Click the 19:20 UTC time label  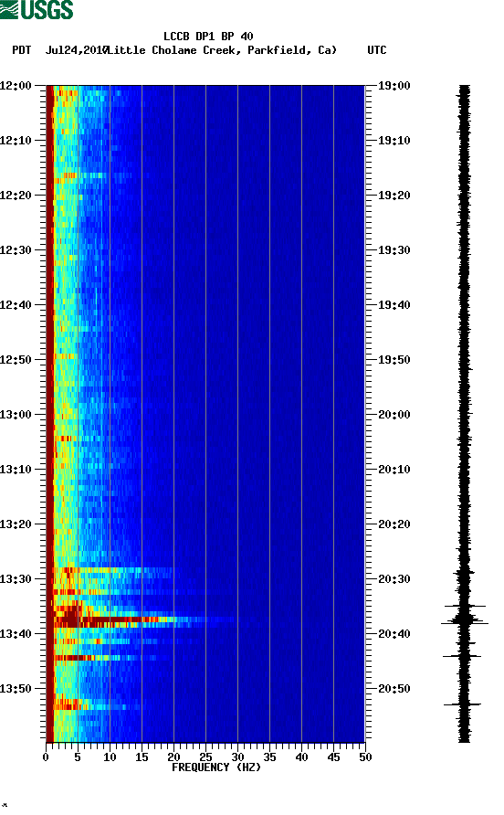[394, 196]
